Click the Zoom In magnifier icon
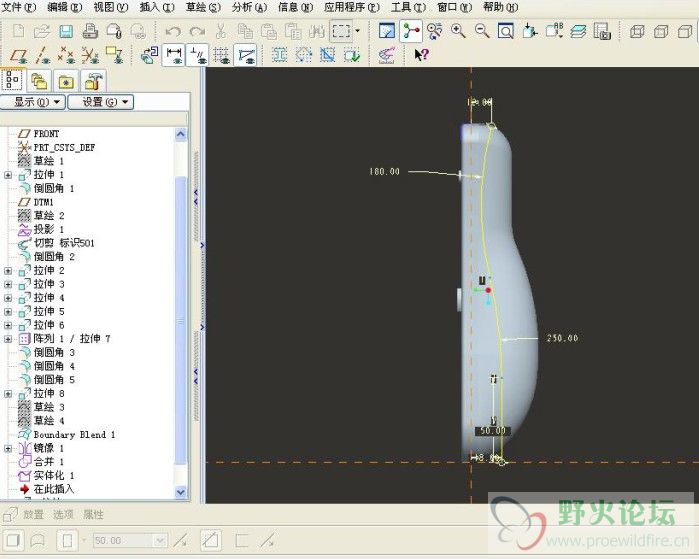 coord(458,31)
